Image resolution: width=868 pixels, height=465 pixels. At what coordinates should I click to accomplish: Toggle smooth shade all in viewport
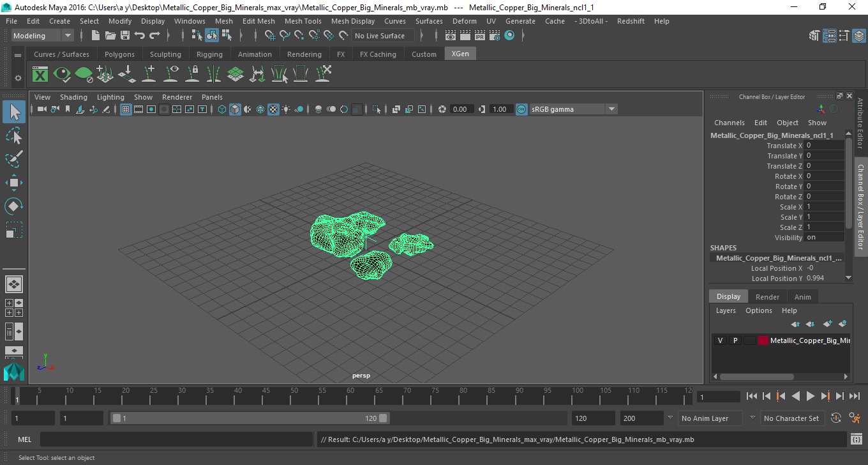point(235,109)
